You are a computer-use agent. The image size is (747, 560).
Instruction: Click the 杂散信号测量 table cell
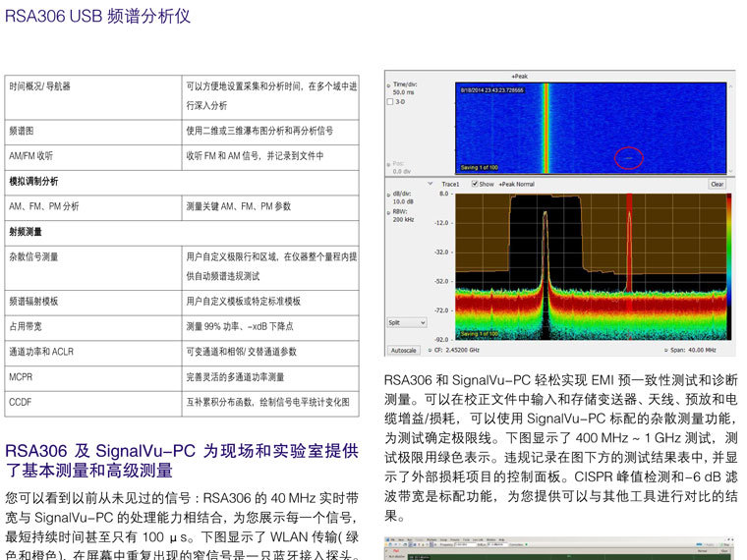(93, 268)
